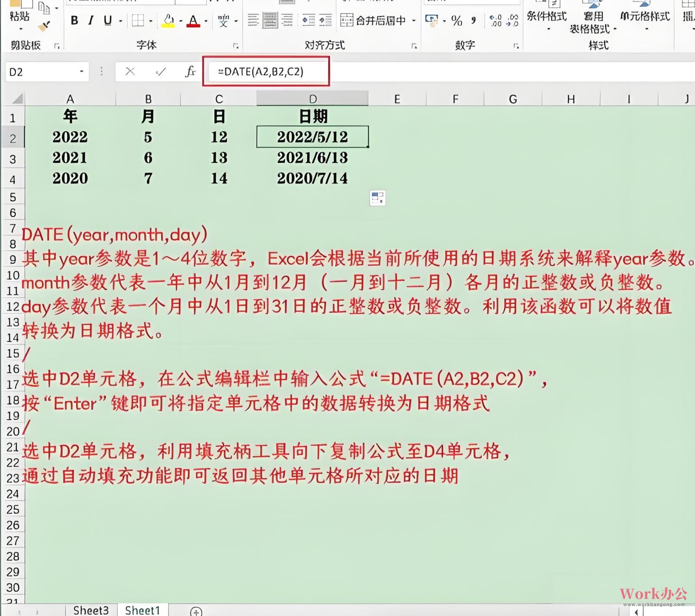The image size is (695, 616).
Task: Add a new sheet with plus icon
Action: click(x=196, y=611)
